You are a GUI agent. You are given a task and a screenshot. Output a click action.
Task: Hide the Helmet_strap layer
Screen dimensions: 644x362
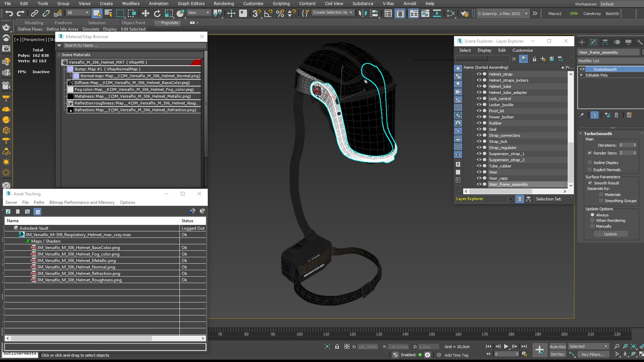point(479,74)
